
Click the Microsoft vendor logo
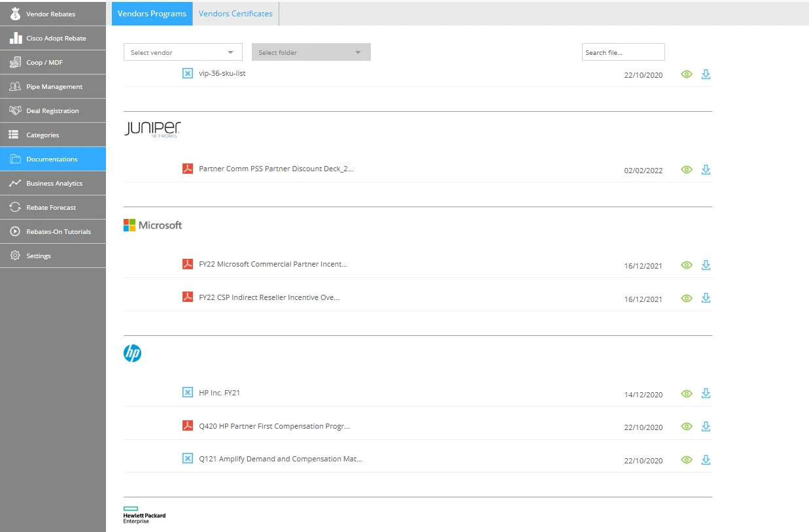(x=153, y=225)
